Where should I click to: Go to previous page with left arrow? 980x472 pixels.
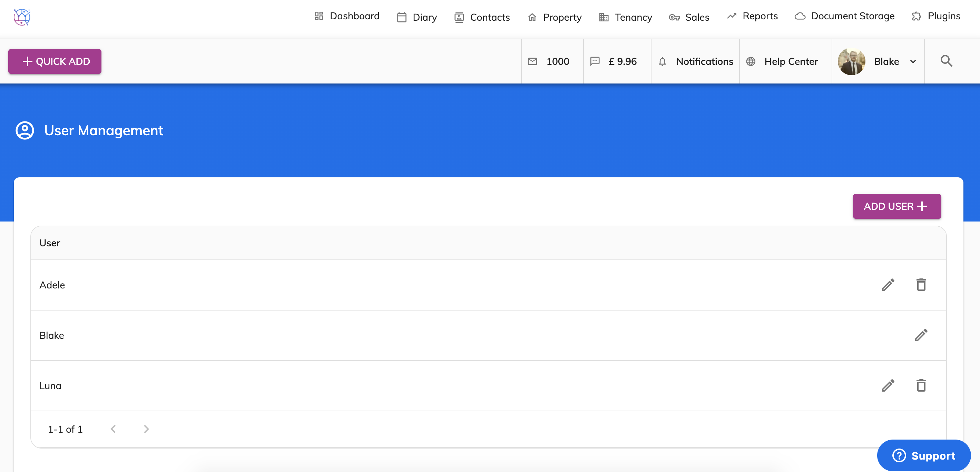(113, 429)
